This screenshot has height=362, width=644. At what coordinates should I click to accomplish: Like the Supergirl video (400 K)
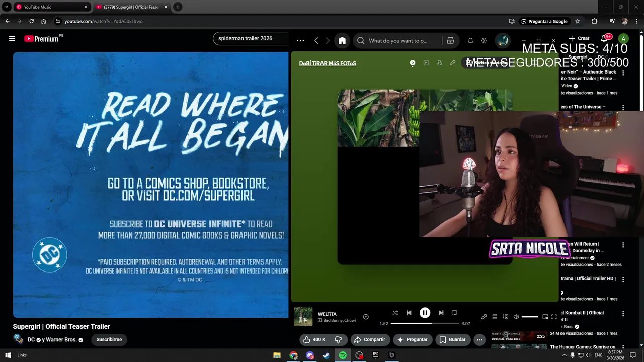[314, 340]
